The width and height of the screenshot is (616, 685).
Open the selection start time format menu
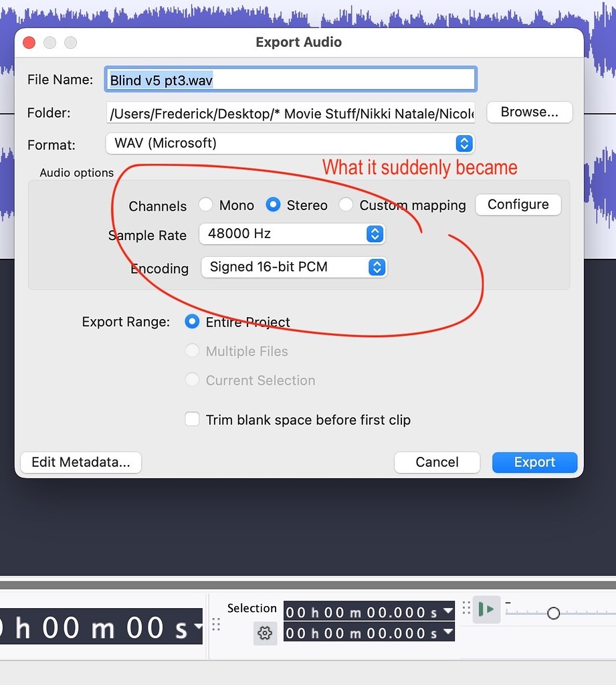[x=448, y=611]
